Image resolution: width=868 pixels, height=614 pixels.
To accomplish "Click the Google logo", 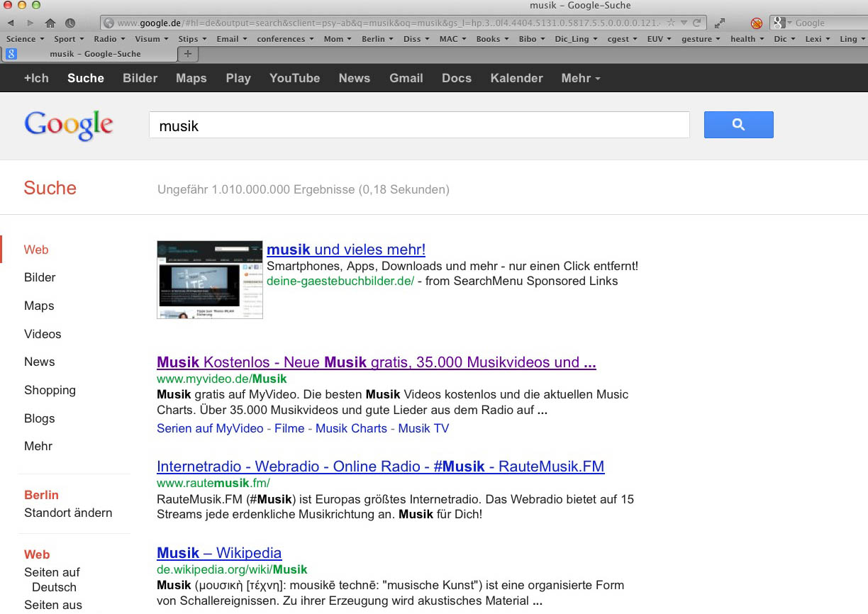I will point(69,125).
